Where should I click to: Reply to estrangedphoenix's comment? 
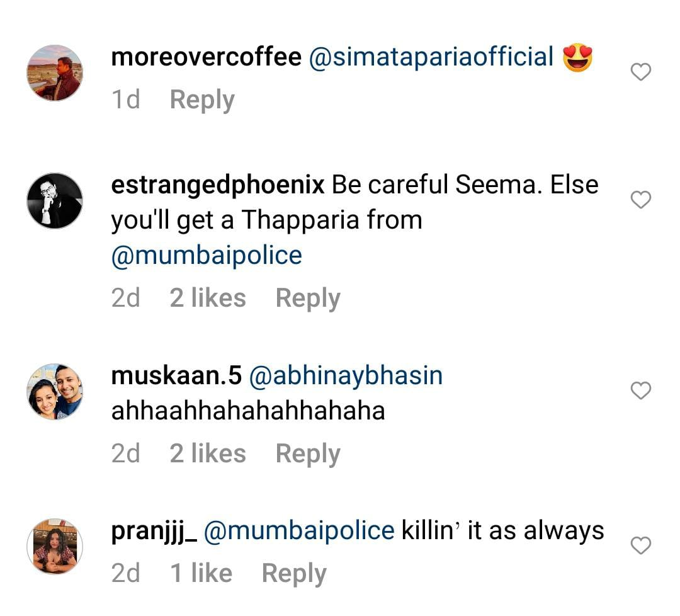308,298
